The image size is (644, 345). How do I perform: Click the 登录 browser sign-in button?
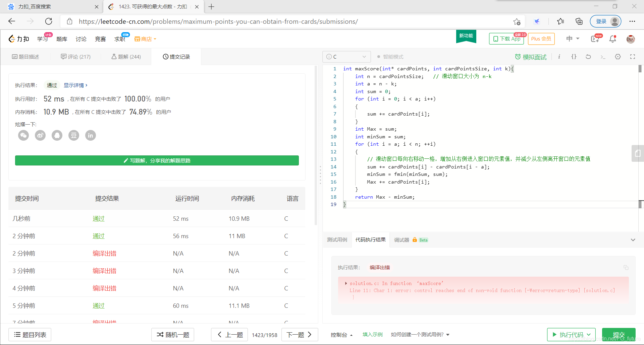pos(605,21)
